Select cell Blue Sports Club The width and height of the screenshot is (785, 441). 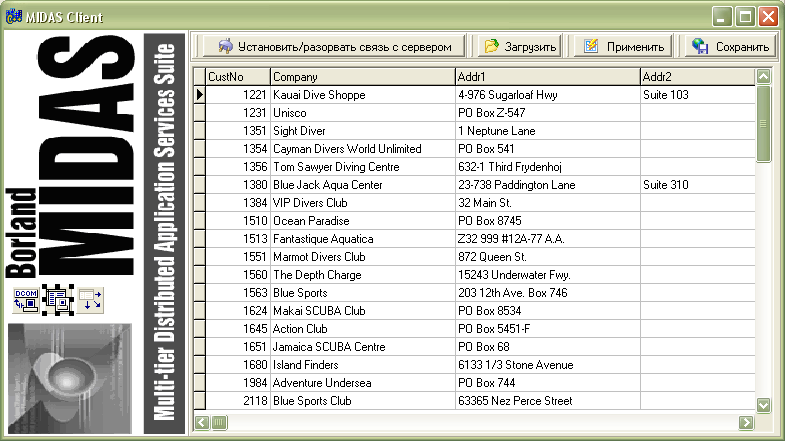point(362,401)
